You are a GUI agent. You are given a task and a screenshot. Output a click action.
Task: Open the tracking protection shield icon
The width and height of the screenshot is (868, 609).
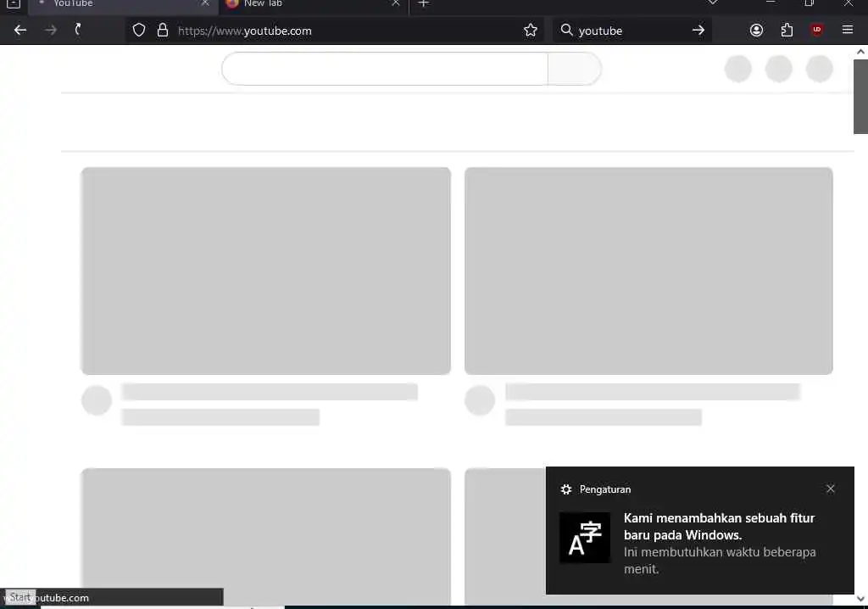coord(139,30)
